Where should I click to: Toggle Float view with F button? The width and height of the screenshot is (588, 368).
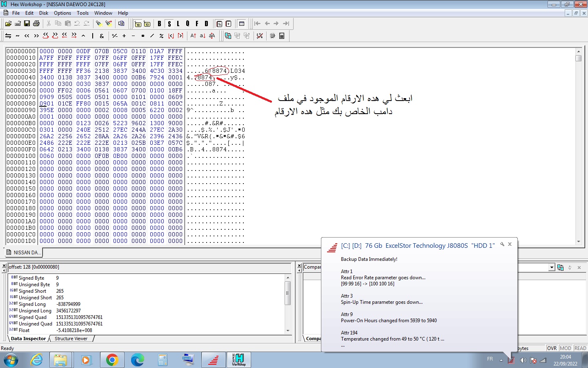pos(197,24)
